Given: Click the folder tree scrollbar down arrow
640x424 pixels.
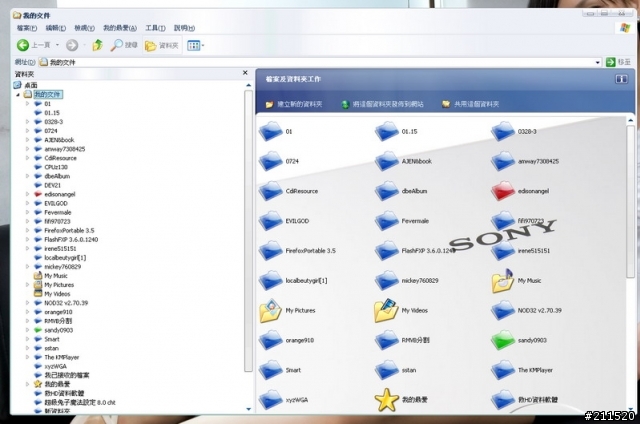Looking at the screenshot, I should (249, 409).
